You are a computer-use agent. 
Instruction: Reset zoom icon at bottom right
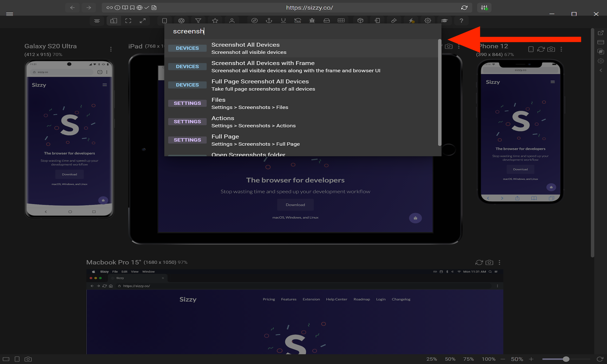tap(600, 359)
